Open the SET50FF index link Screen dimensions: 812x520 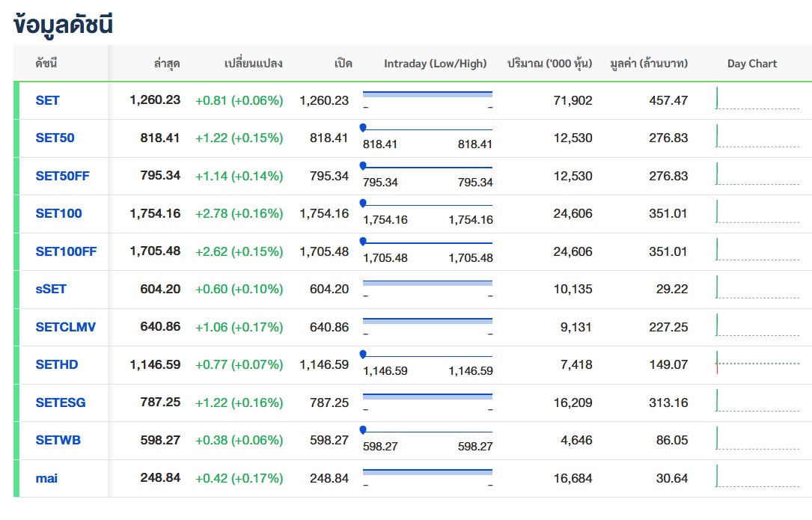(x=62, y=176)
